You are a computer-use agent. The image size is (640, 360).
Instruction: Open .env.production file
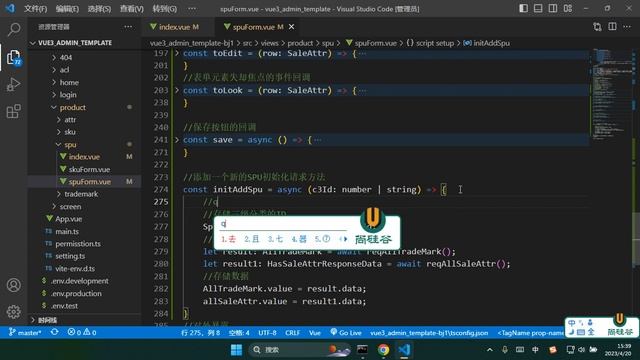(x=76, y=293)
